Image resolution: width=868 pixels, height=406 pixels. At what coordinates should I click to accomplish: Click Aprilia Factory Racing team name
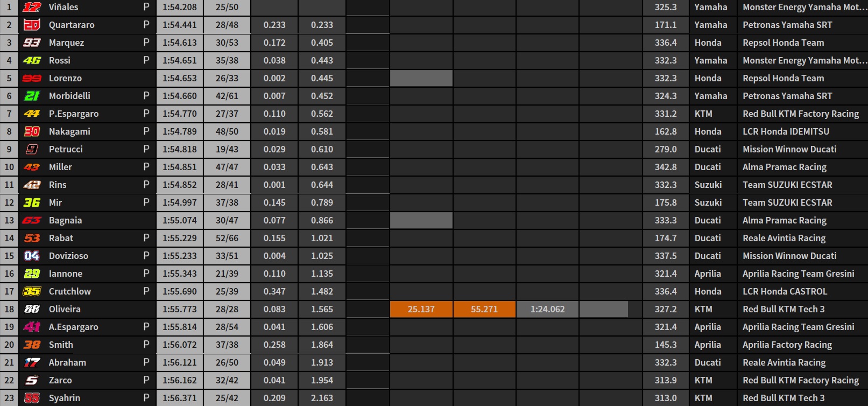tap(787, 345)
